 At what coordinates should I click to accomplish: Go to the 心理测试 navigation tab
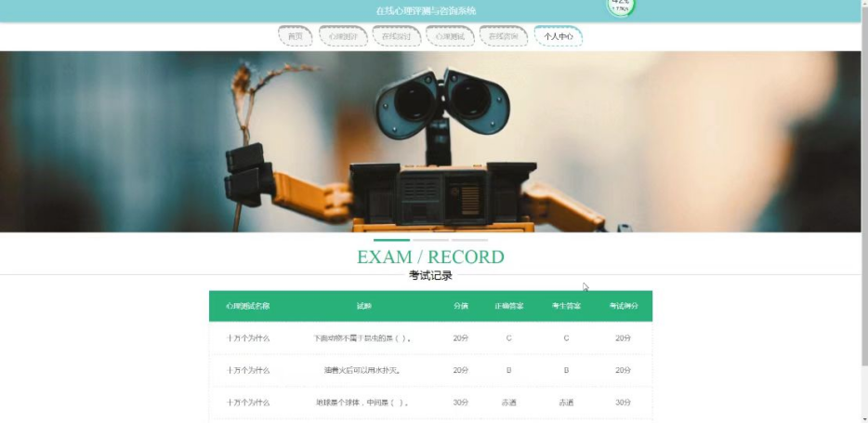tap(450, 36)
